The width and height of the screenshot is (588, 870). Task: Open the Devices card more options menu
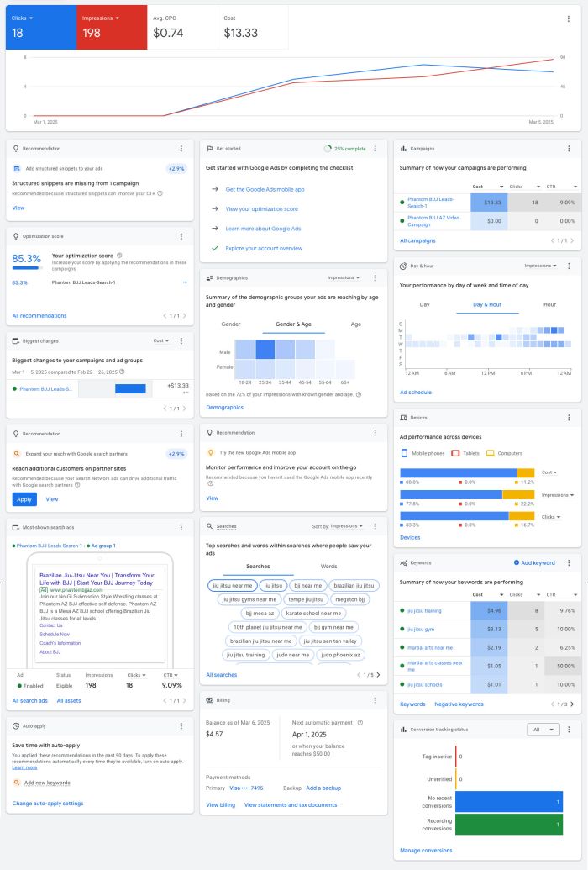coord(569,418)
